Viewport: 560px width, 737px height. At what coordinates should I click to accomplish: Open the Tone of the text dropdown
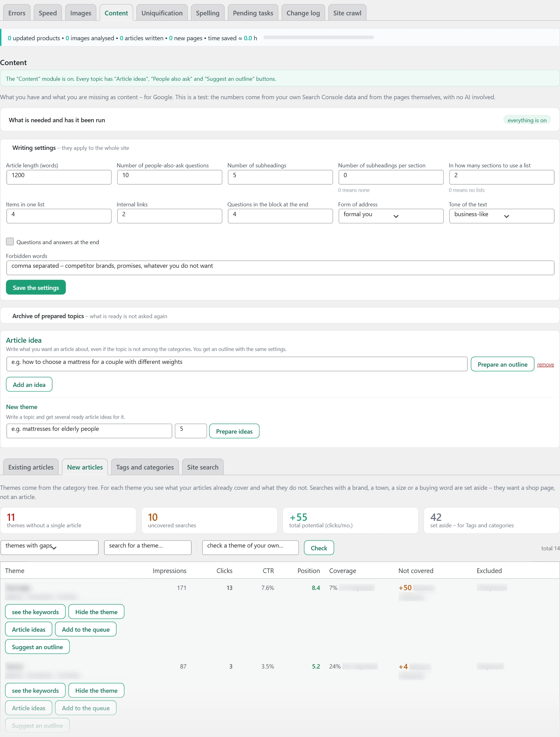point(501,216)
